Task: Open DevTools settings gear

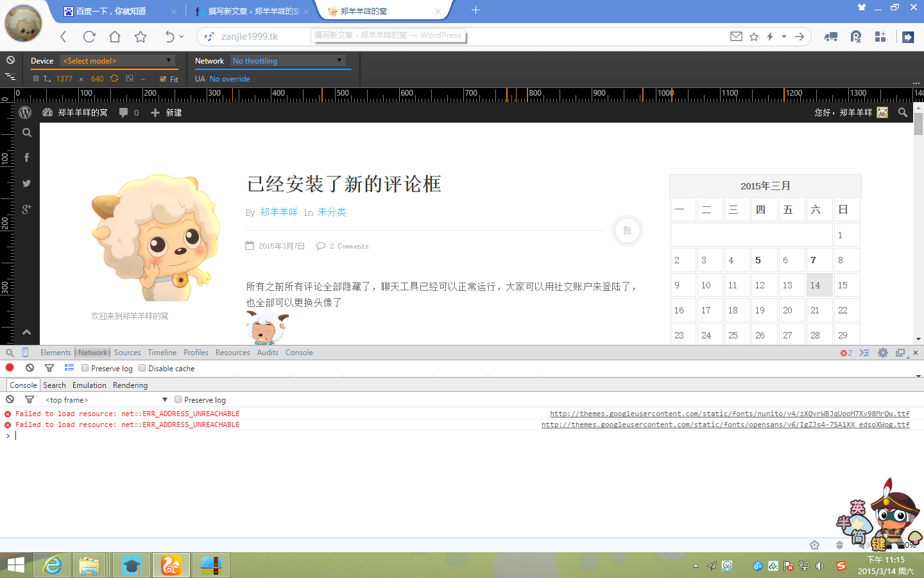Action: point(883,353)
